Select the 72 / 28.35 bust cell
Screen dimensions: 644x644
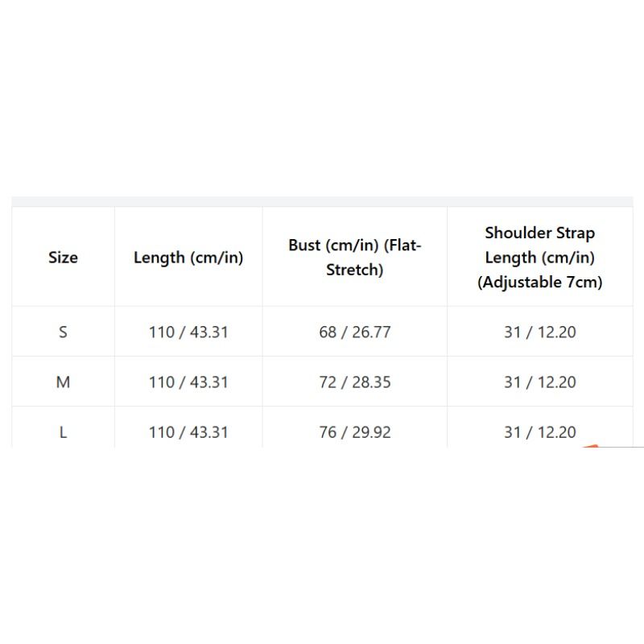pos(355,382)
